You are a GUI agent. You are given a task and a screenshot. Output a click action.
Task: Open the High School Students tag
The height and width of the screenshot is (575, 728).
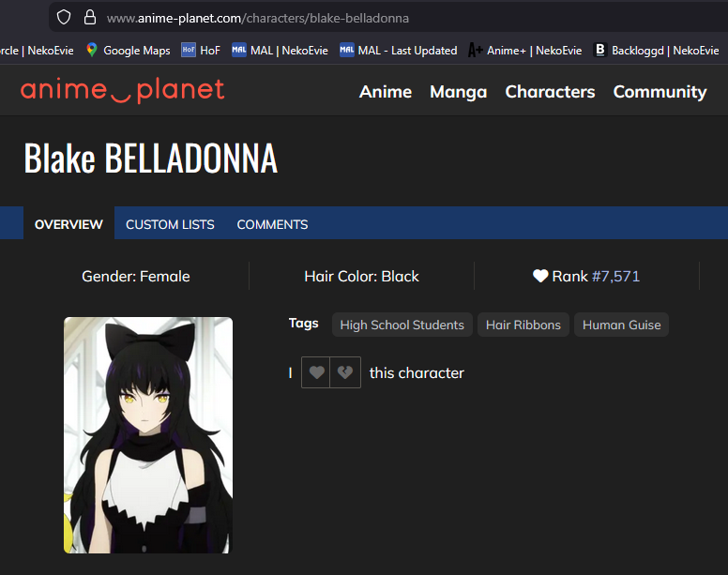tap(402, 325)
